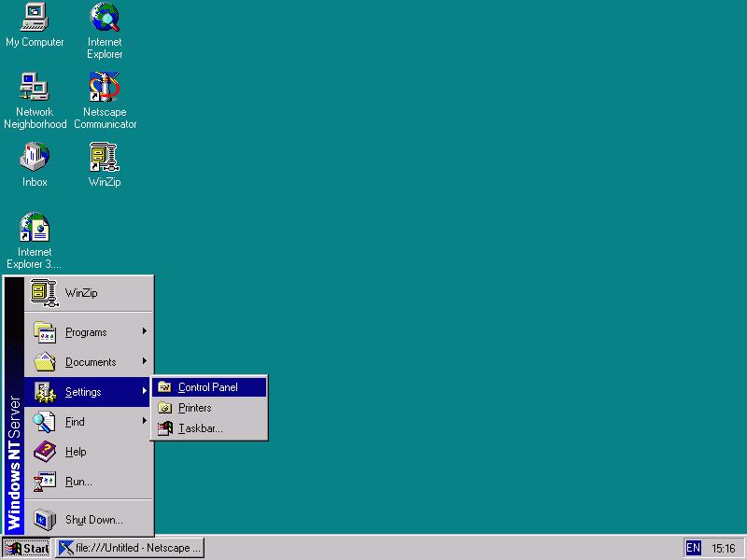This screenshot has width=747, height=560.
Task: Click the Start button on the taskbar
Action: coord(27,548)
